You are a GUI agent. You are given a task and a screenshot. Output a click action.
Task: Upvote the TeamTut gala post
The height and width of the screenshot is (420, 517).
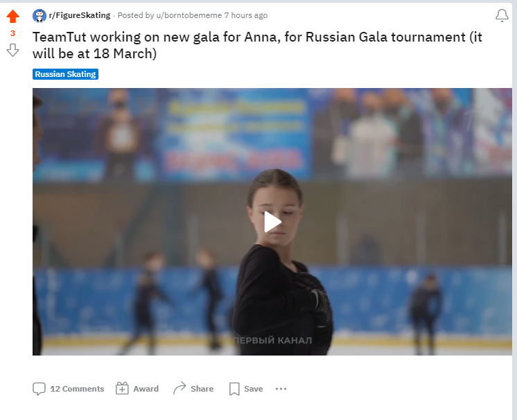(x=13, y=16)
